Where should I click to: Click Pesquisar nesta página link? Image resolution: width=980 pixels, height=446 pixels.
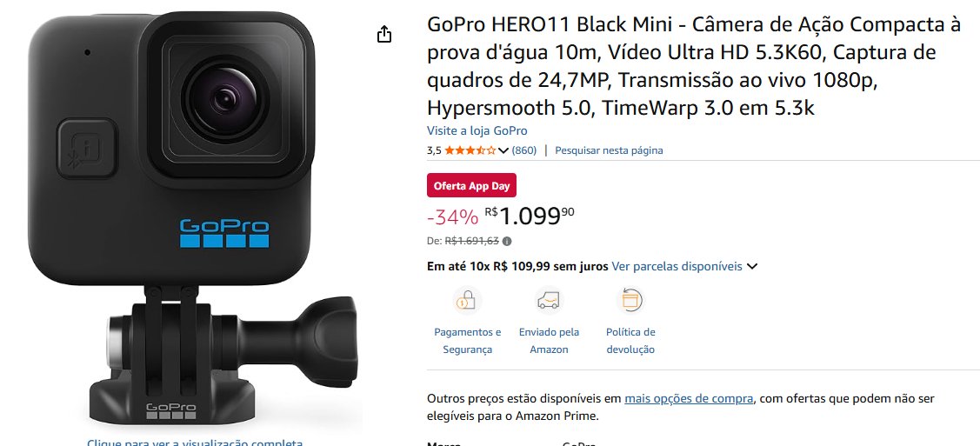pyautogui.click(x=609, y=150)
